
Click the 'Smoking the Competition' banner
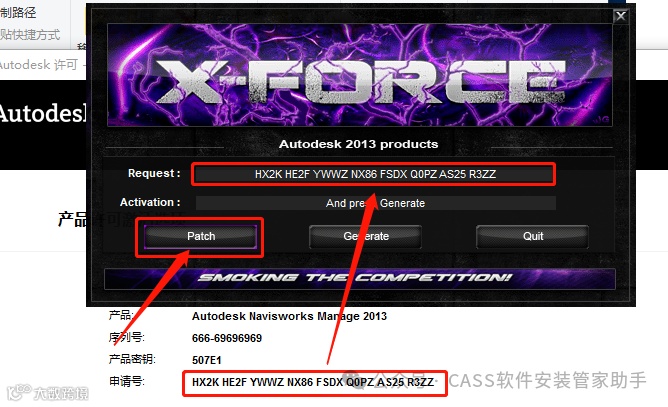pyautogui.click(x=360, y=279)
